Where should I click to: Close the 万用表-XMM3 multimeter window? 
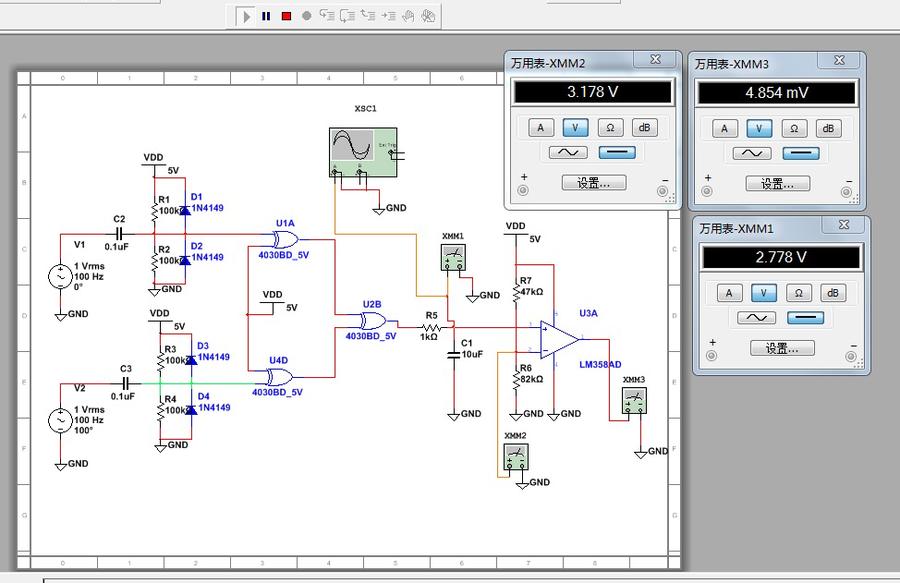pyautogui.click(x=840, y=62)
